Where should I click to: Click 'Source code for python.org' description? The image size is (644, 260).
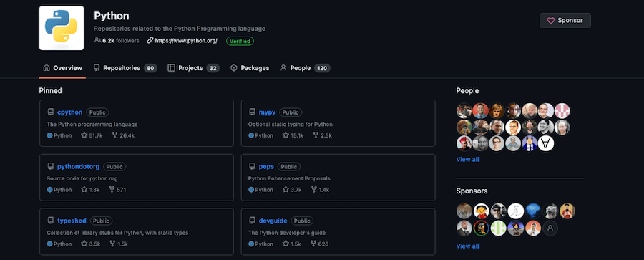pyautogui.click(x=82, y=178)
